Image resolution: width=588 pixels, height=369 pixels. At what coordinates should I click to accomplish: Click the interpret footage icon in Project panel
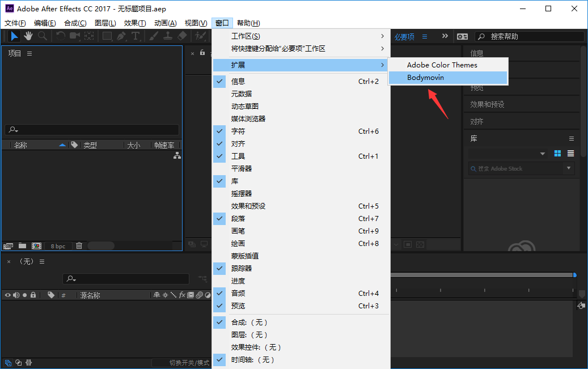pyautogui.click(x=9, y=246)
